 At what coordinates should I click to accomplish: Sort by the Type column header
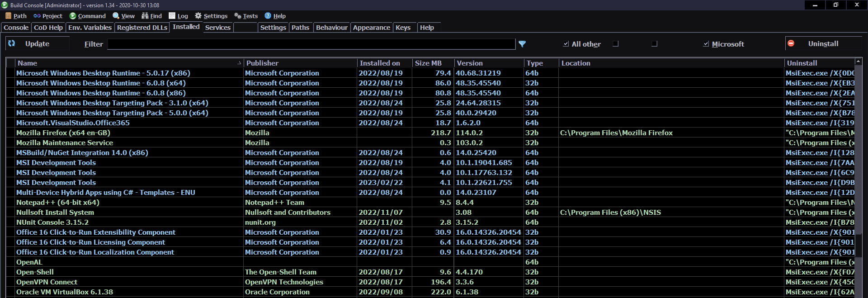[542, 63]
